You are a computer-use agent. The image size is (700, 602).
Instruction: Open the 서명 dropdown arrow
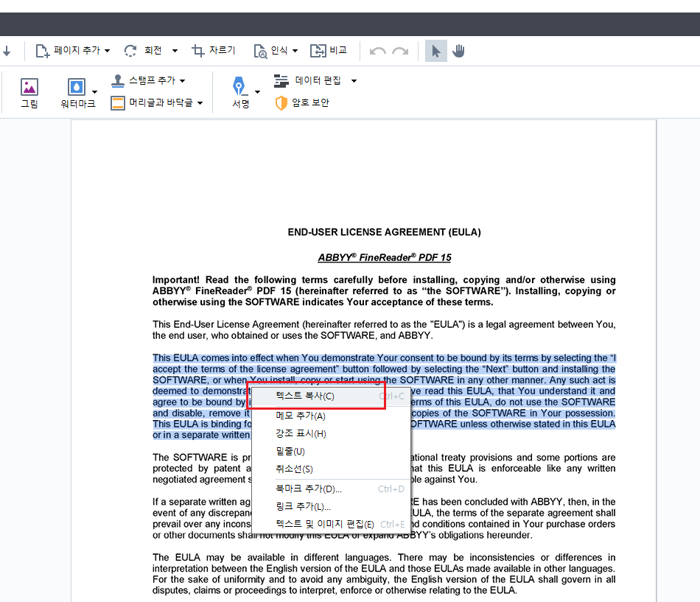[258, 92]
